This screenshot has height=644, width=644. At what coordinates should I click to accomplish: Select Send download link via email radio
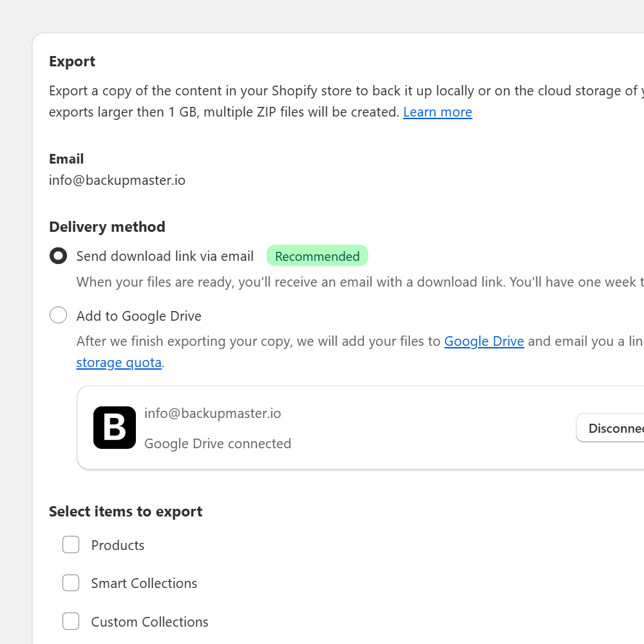pyautogui.click(x=59, y=256)
